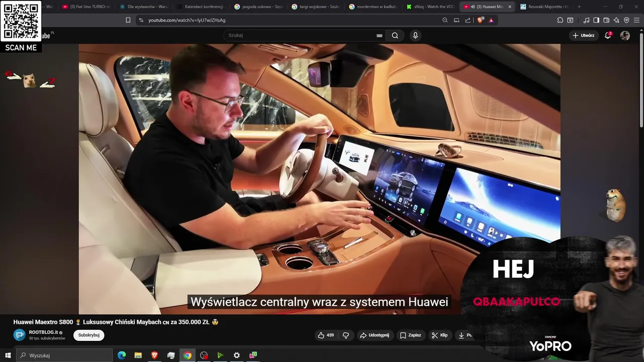Click the tab search icon in the toolbar
Viewport: 644px width, 362px height.
pos(570,20)
